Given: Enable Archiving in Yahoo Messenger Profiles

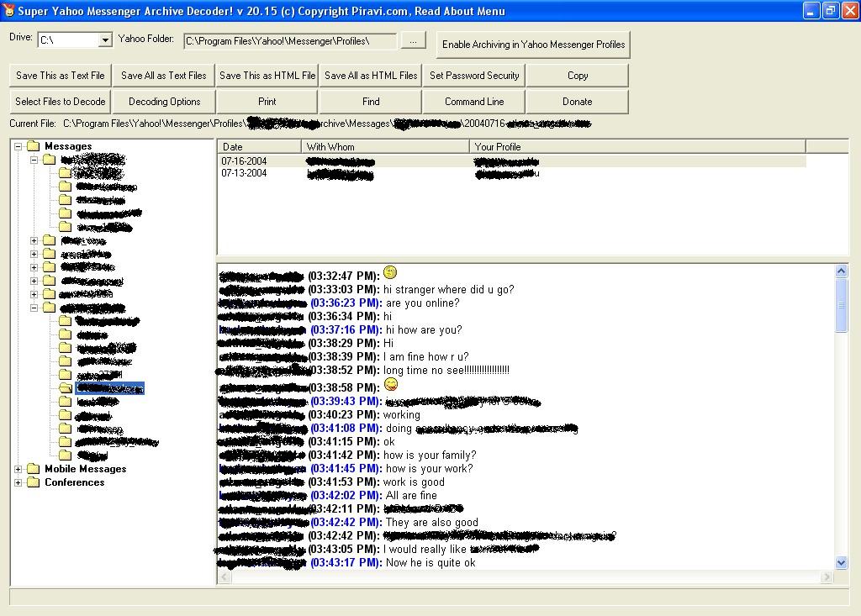Looking at the screenshot, I should (x=533, y=45).
